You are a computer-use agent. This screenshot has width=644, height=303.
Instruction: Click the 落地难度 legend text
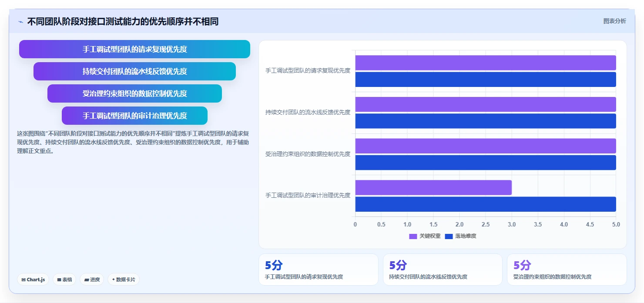466,236
